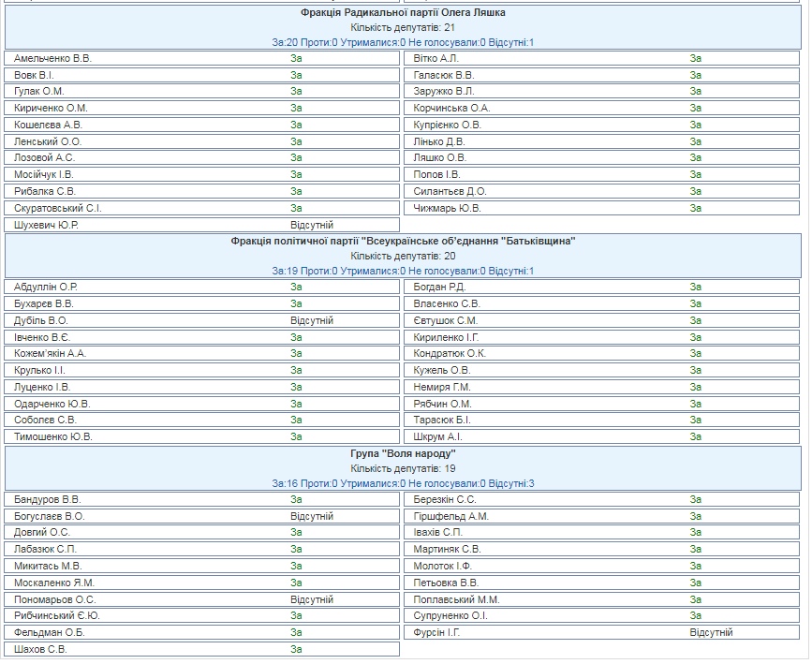
Task: Select deputy Тарасюк Б.І.
Action: 442,421
